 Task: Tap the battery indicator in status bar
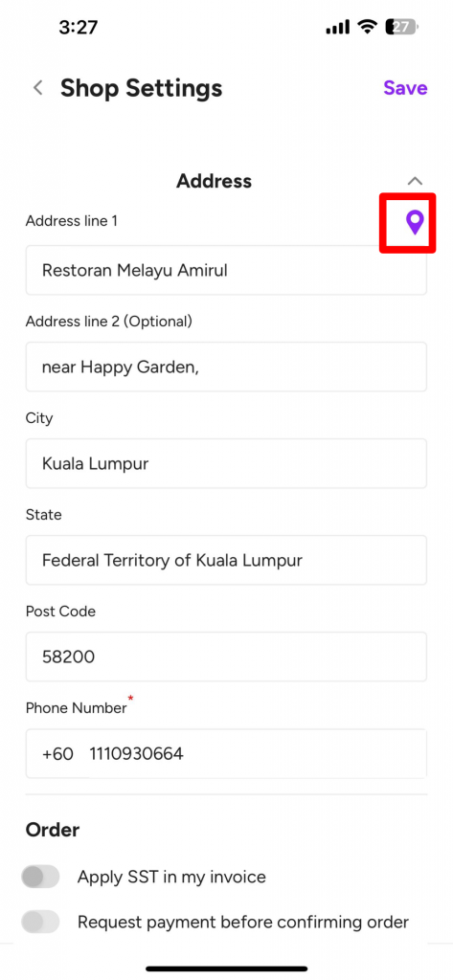pos(402,27)
